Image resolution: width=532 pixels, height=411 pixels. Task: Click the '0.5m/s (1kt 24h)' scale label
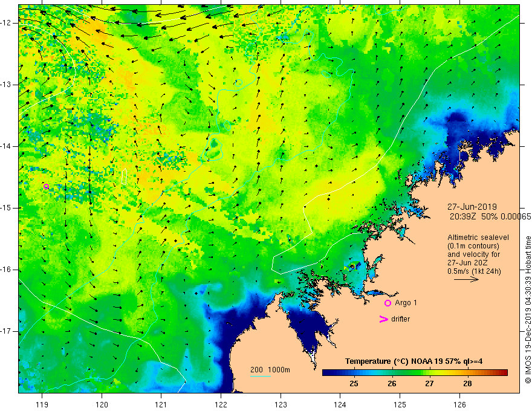click(x=474, y=271)
